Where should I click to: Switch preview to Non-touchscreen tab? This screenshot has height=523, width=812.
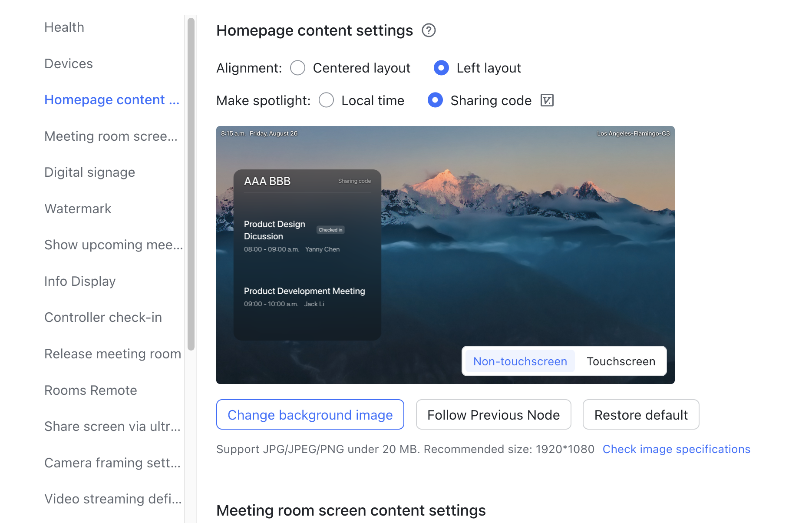point(520,361)
